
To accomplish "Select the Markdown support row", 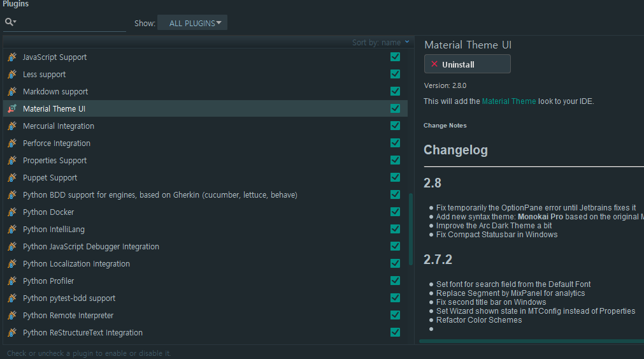I will click(205, 91).
